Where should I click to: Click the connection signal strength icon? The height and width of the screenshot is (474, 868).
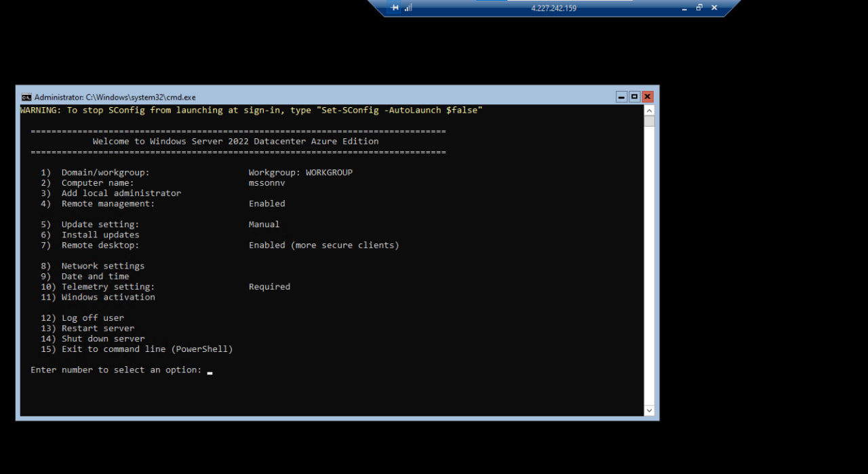[408, 8]
